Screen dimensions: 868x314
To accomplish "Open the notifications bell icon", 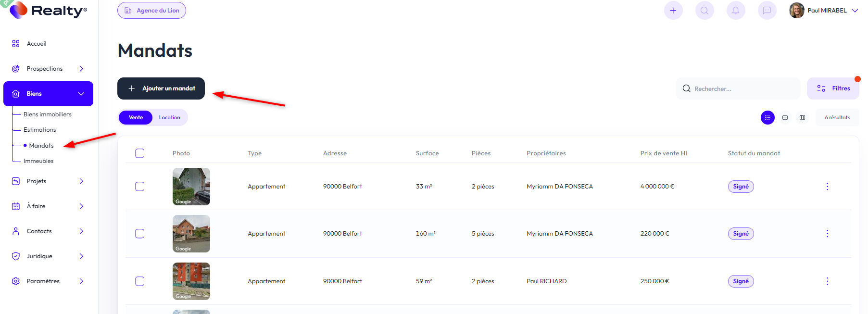I will (x=735, y=11).
